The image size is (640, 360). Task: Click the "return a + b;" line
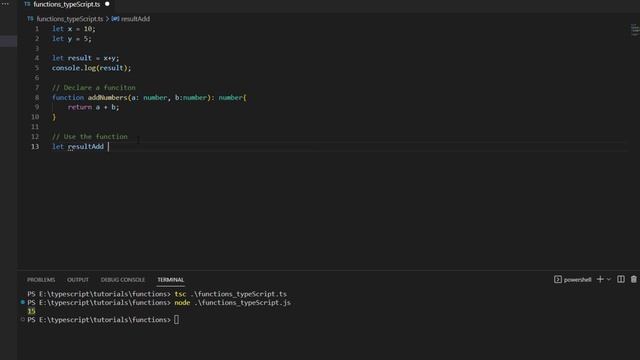[x=93, y=107]
